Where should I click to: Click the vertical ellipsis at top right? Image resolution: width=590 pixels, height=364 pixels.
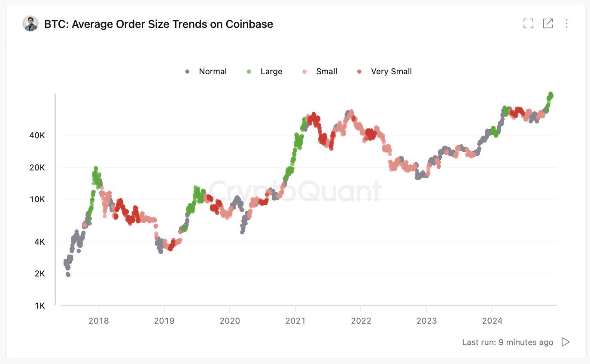pos(567,24)
